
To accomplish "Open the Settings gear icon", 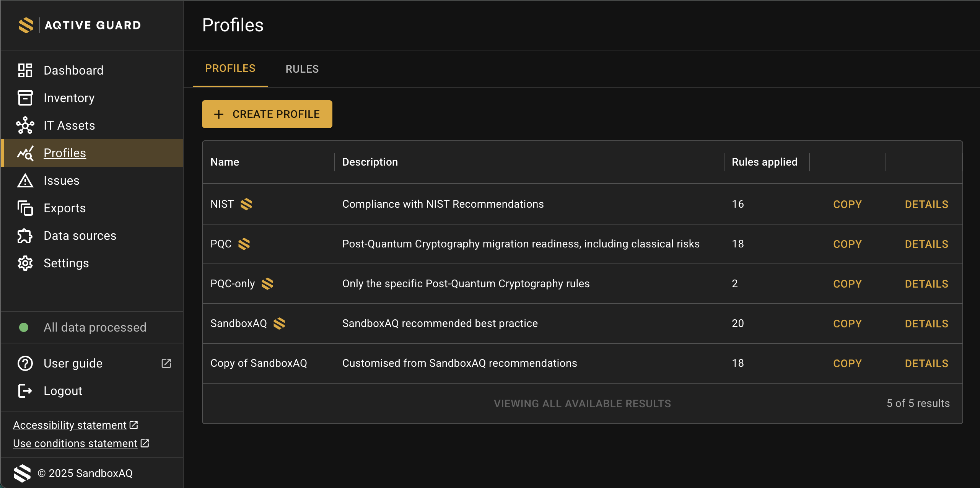I will (x=25, y=263).
